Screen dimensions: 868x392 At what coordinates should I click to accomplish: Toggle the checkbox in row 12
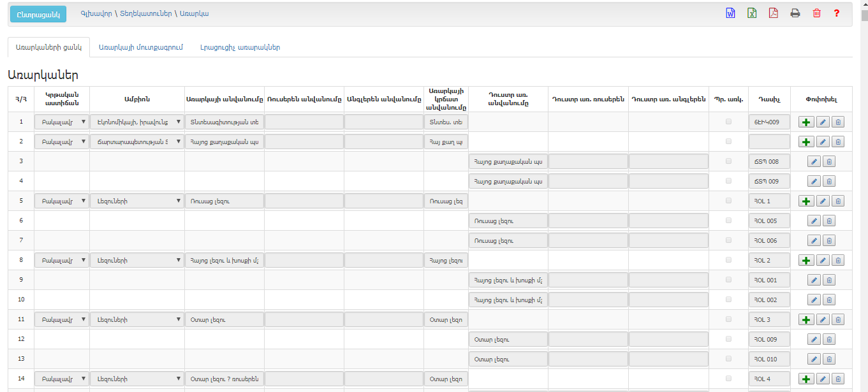728,339
